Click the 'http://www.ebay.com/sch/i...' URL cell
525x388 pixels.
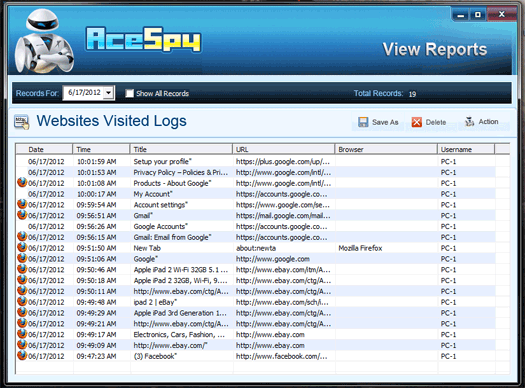(282, 302)
